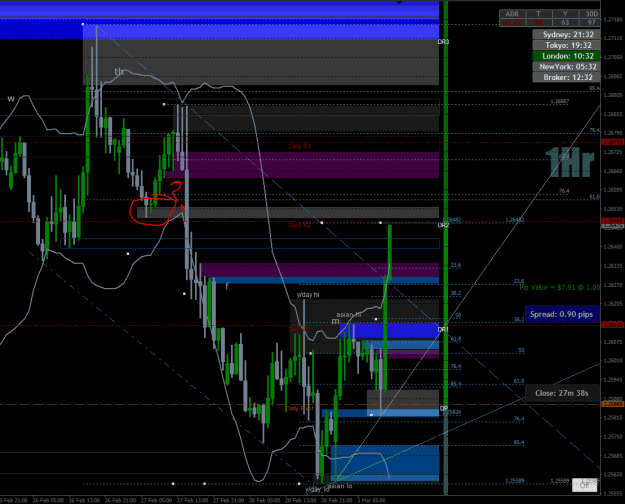Click the asian hi label

349,315
